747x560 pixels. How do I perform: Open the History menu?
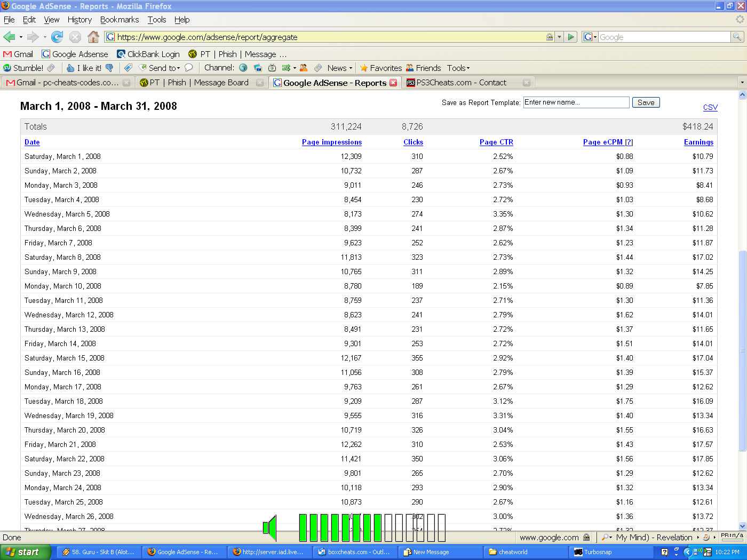point(80,20)
